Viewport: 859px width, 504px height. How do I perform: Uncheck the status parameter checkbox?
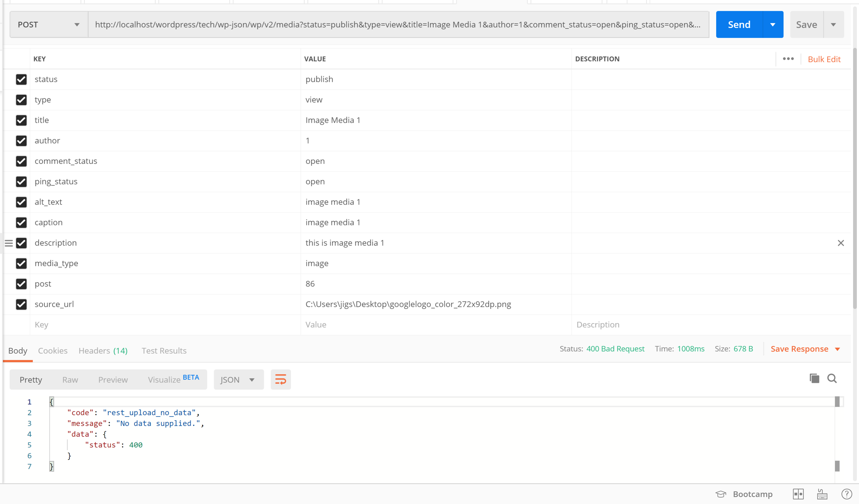[21, 79]
